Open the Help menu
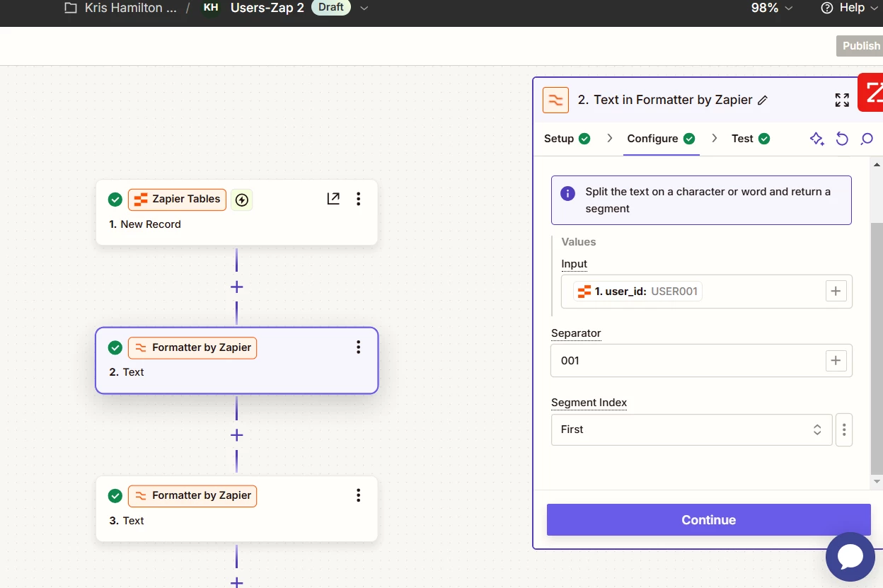883x588 pixels. pos(851,8)
